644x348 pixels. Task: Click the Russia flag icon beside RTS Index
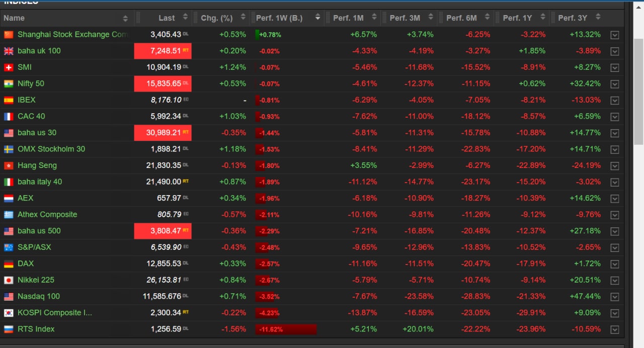click(x=9, y=329)
